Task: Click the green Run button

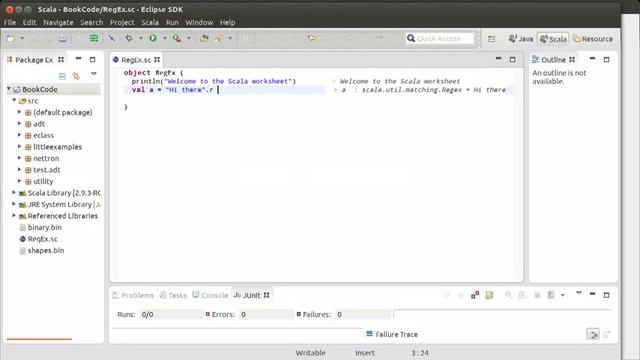Action: click(x=153, y=38)
